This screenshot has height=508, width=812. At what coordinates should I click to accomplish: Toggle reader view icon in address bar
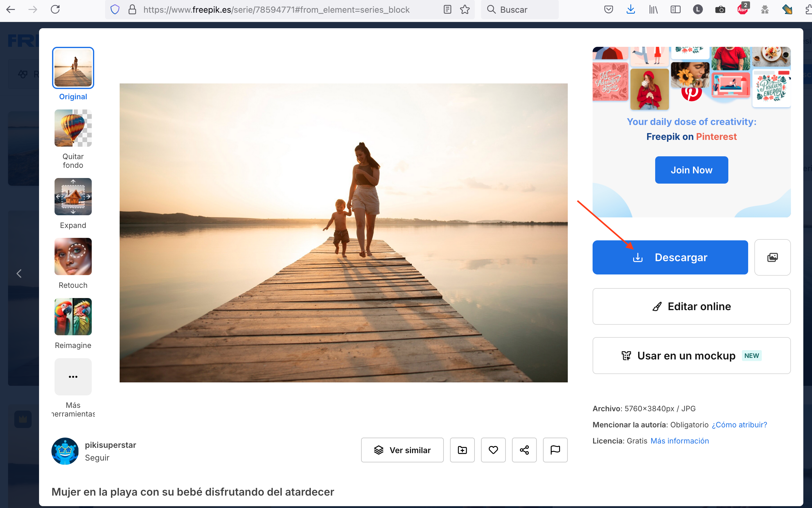[x=447, y=9]
